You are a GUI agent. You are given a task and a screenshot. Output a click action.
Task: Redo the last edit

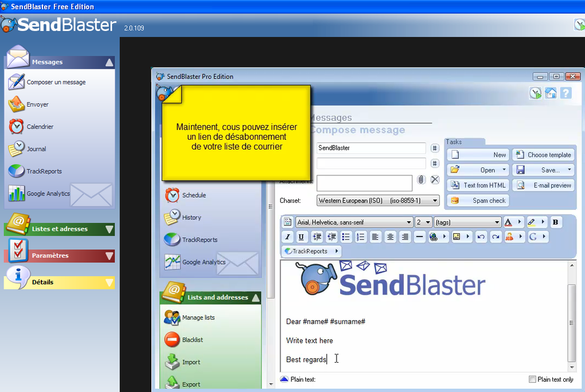coord(496,237)
